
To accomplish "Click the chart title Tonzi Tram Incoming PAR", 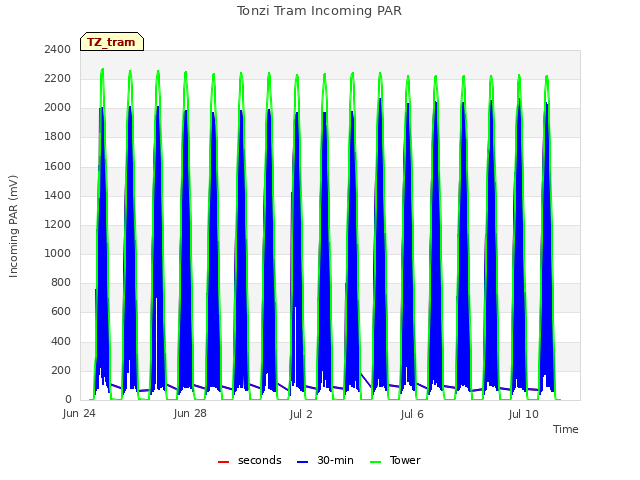I will [x=319, y=11].
